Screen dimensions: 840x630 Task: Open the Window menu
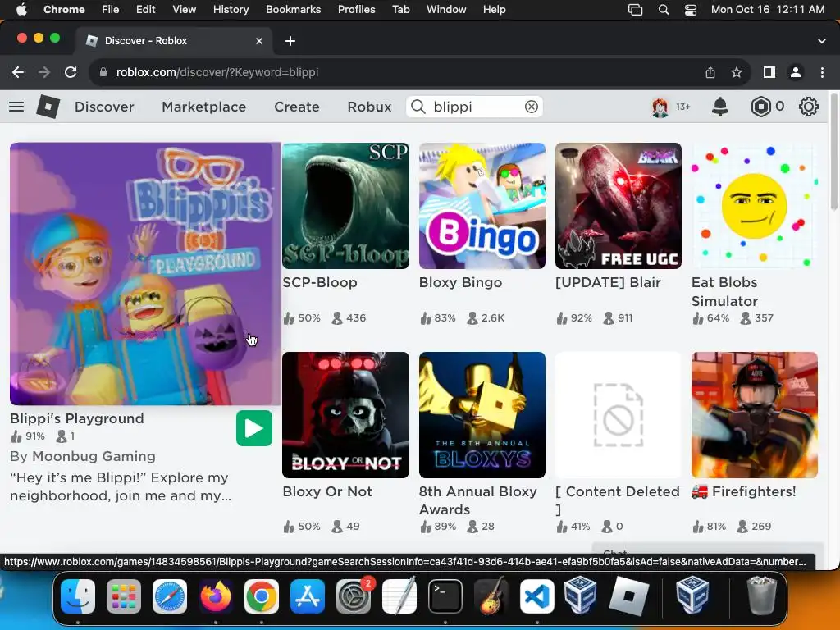tap(446, 9)
